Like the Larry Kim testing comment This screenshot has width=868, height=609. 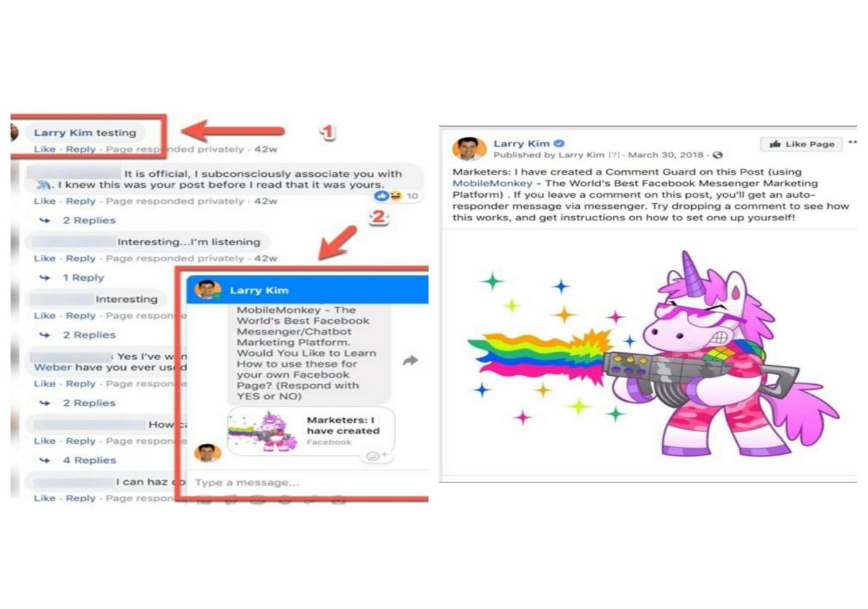coord(44,149)
